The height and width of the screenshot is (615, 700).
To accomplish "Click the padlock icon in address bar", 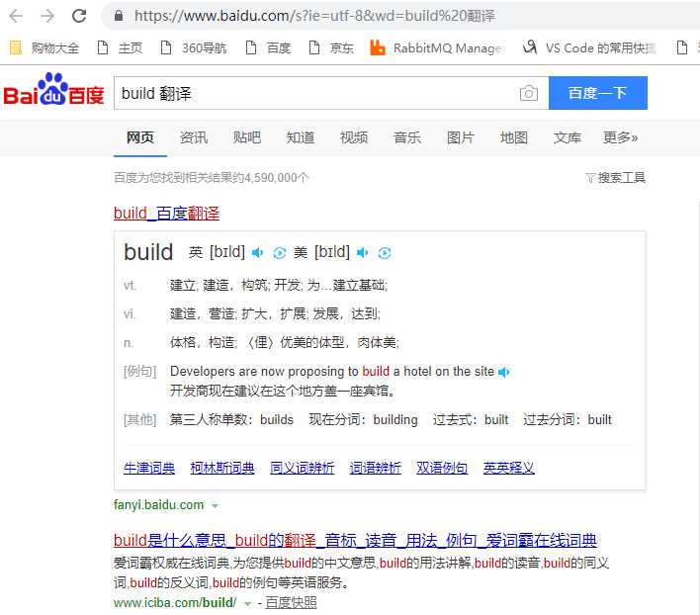I will 119,16.
